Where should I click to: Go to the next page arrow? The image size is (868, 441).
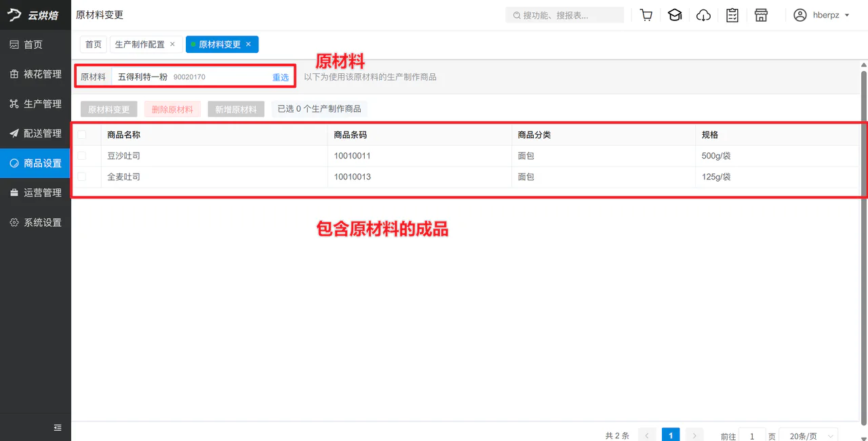coord(694,436)
